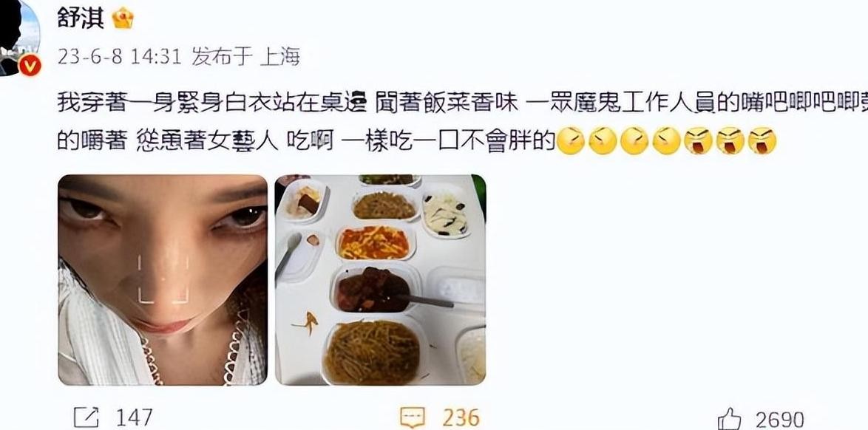This screenshot has width=868, height=430.
Task: Click the post timestamp 23-6-8 14:31
Action: click(120, 57)
